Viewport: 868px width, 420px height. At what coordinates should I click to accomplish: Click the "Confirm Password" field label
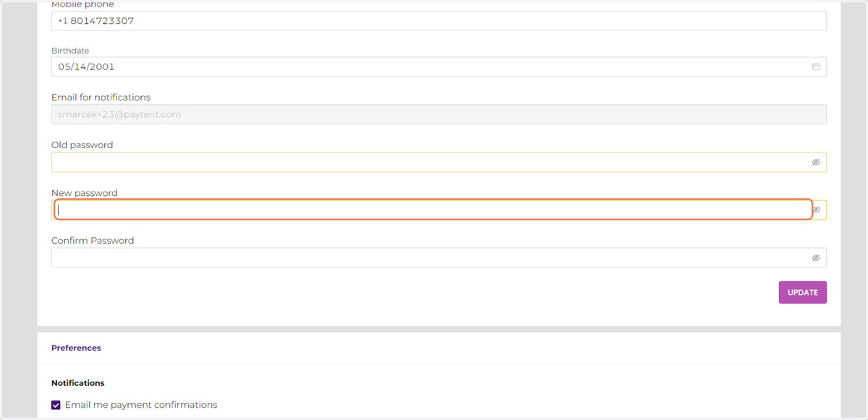93,241
